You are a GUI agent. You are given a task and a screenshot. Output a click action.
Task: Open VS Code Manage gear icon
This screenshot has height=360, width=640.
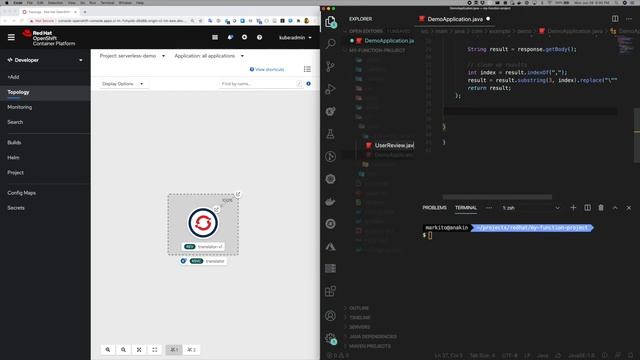tap(331, 338)
